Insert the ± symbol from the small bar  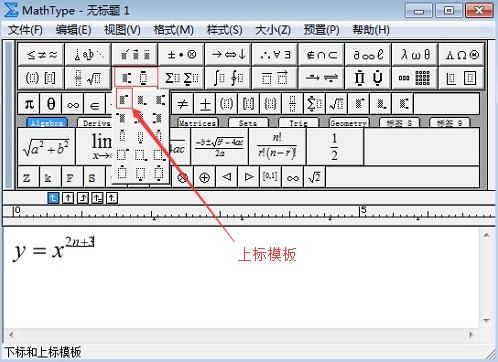tap(205, 104)
